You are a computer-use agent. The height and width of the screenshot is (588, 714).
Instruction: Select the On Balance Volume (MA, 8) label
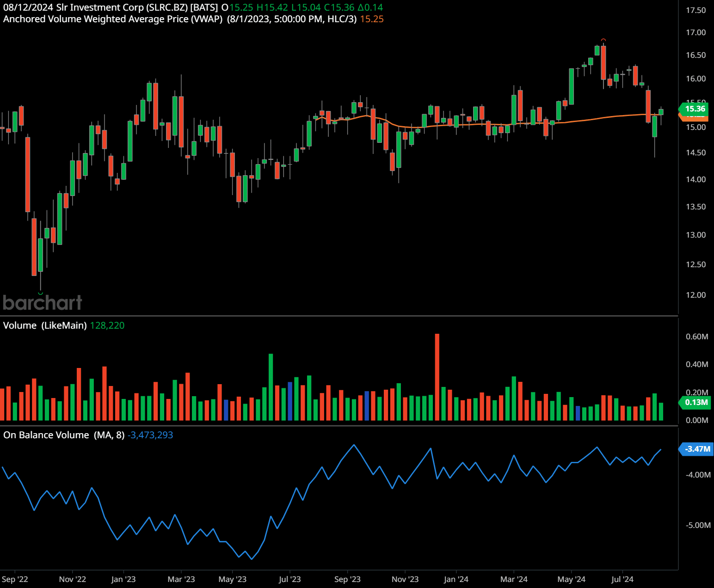point(64,435)
